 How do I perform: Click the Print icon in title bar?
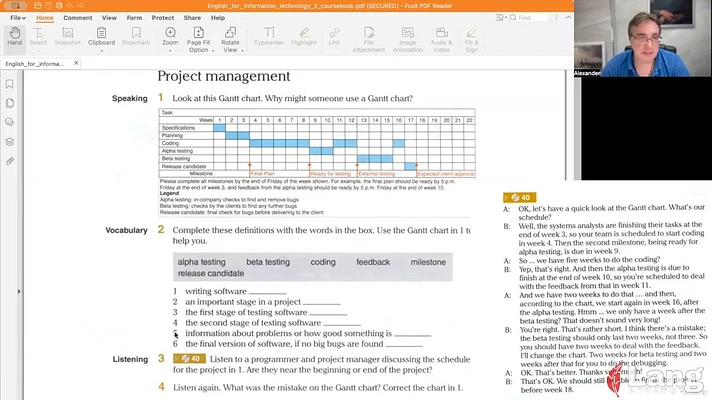[59, 6]
